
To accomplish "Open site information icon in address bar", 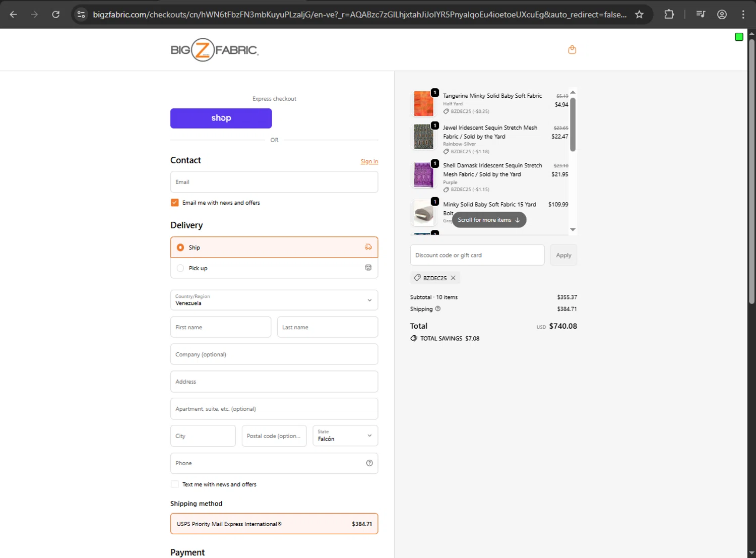I will pos(81,15).
